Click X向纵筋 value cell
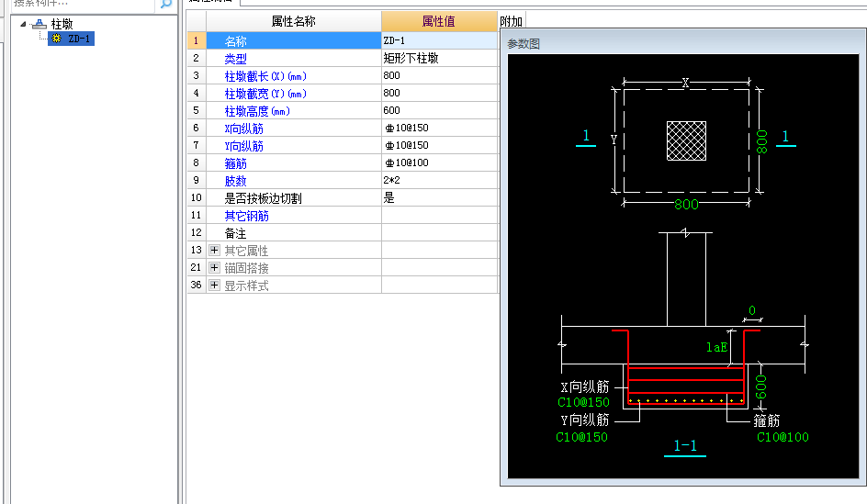Image resolution: width=867 pixels, height=504 pixels. tap(440, 129)
